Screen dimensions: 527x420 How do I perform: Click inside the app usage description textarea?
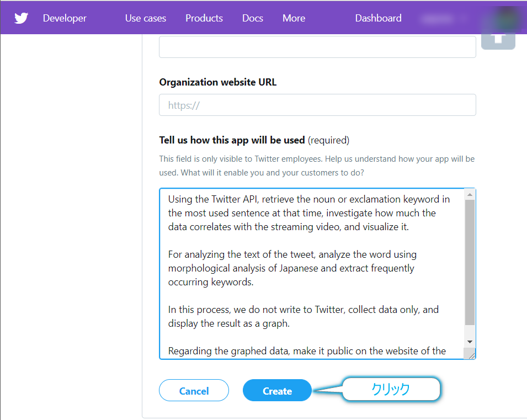coord(311,274)
